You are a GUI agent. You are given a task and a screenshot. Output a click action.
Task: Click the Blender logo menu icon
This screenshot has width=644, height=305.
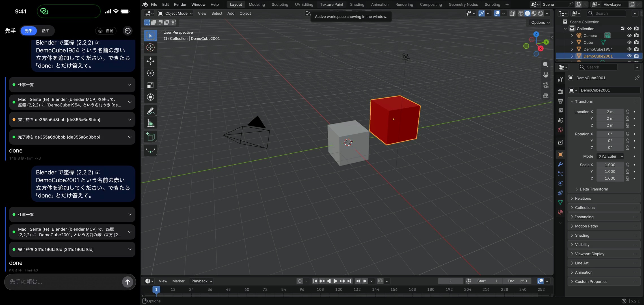[145, 5]
